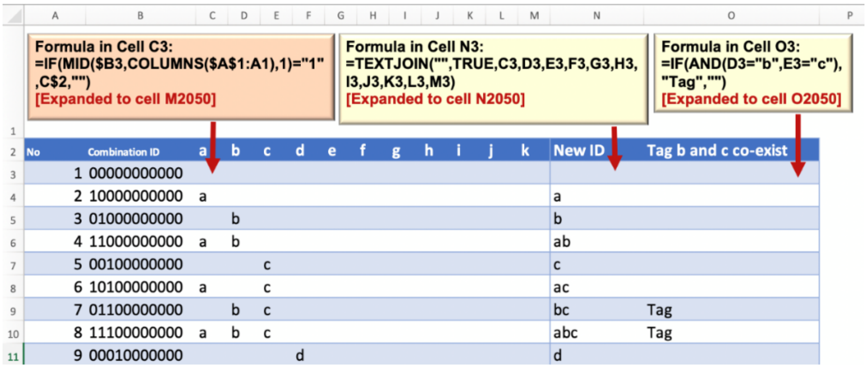This screenshot has height=370, width=868.
Task: Select column O header
Action: tap(731, 15)
